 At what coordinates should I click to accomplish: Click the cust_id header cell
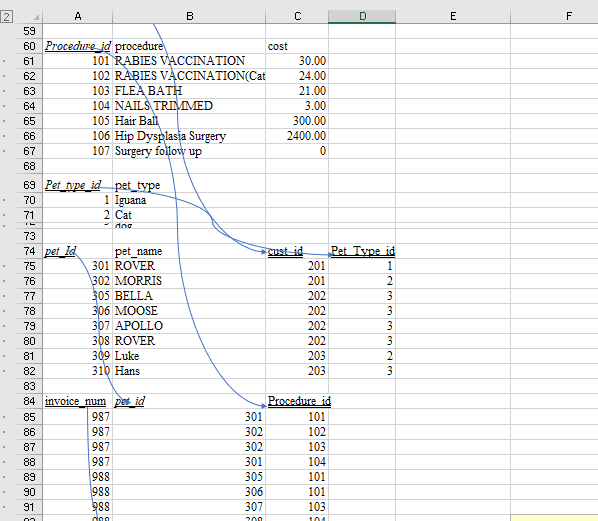coord(297,251)
